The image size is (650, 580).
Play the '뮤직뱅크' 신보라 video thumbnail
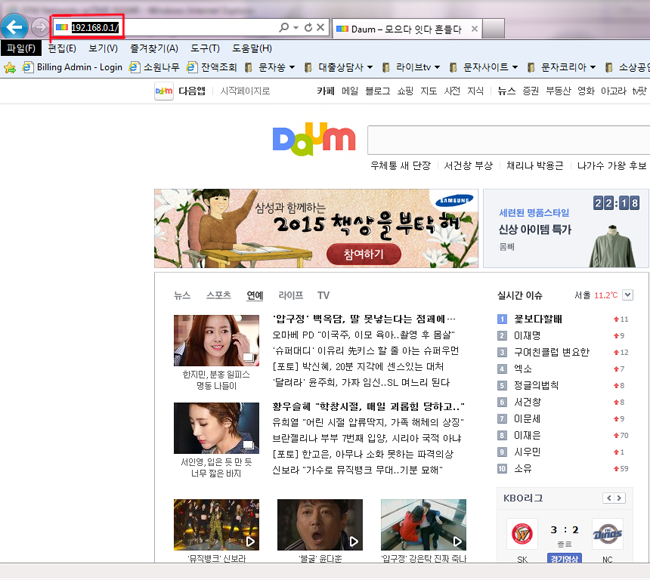(x=216, y=525)
